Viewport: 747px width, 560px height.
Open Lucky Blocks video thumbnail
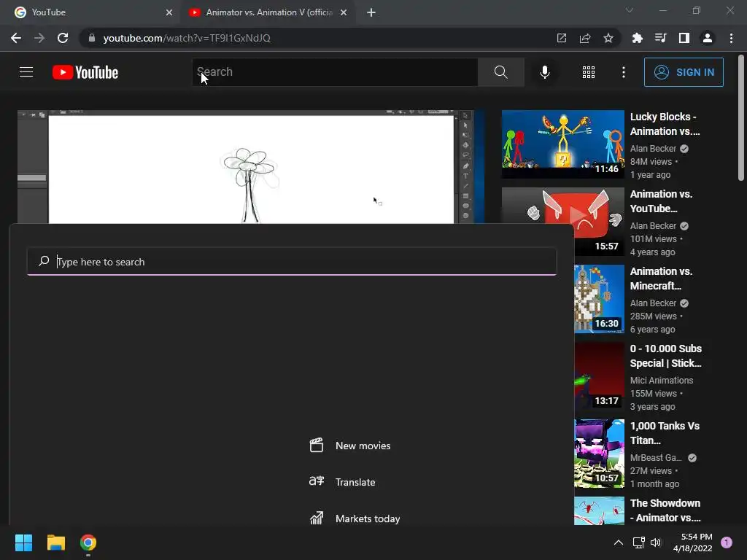[562, 144]
